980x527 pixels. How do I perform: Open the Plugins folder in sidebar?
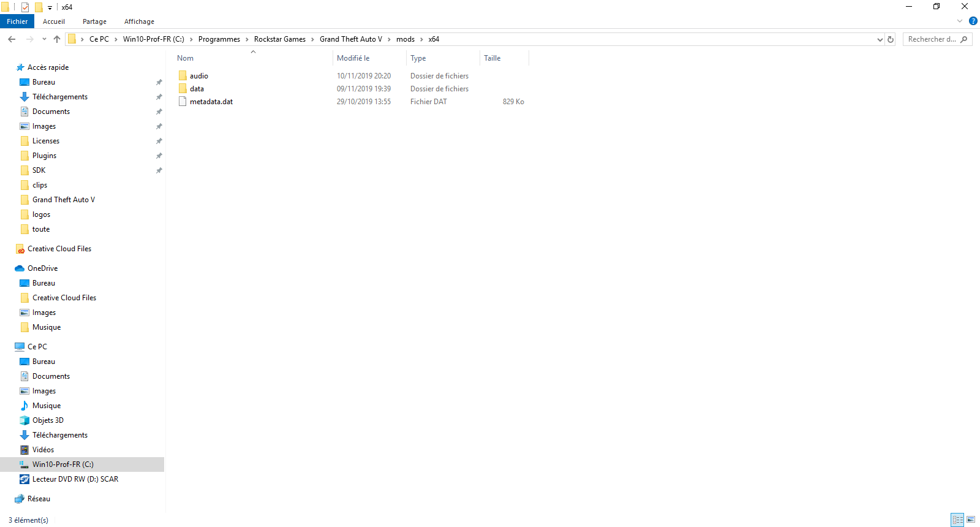coord(45,156)
